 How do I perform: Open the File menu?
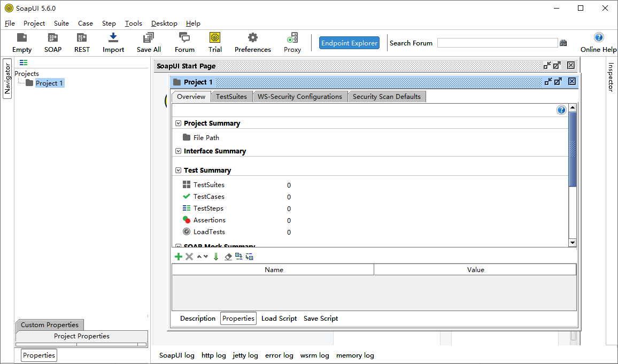coord(10,23)
